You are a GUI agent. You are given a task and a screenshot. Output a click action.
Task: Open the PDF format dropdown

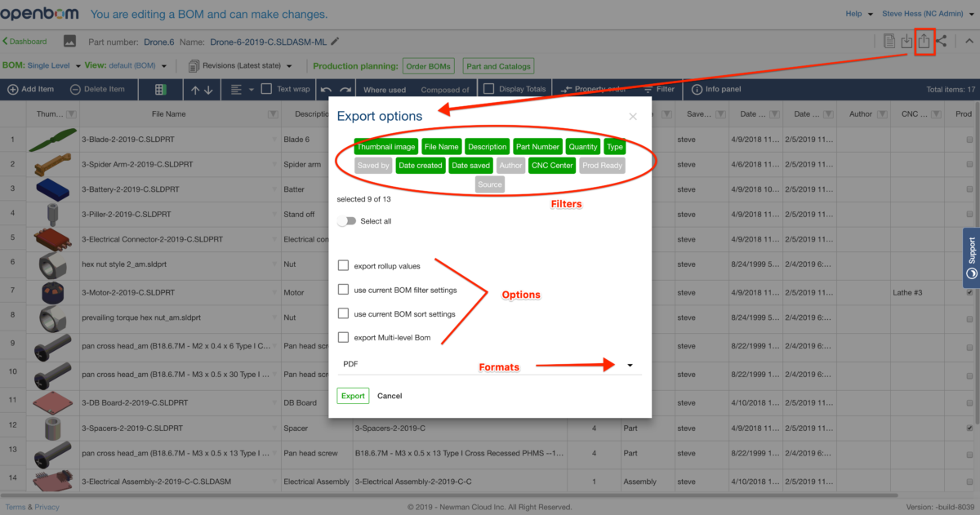coord(489,365)
